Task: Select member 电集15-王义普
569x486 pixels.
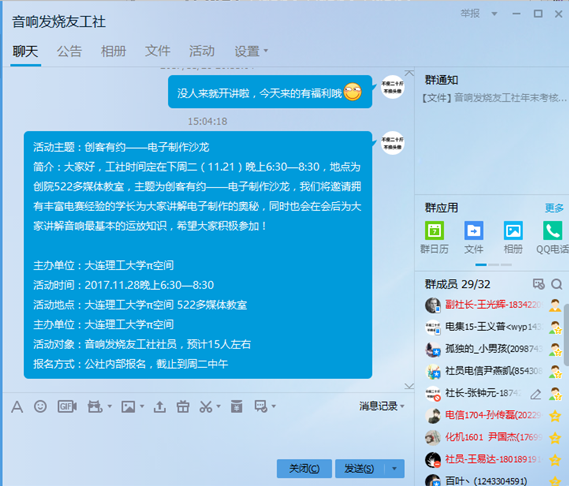Action: (494, 327)
